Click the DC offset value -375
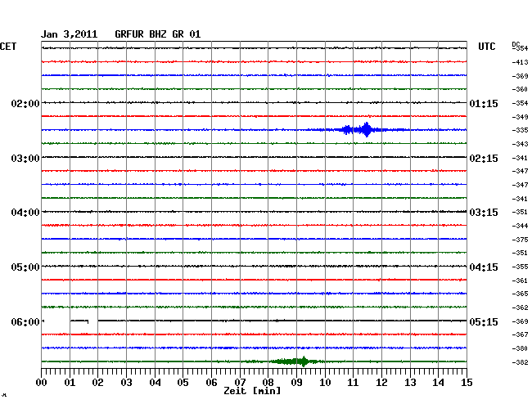Screen dimensions: 532x404 (520, 240)
